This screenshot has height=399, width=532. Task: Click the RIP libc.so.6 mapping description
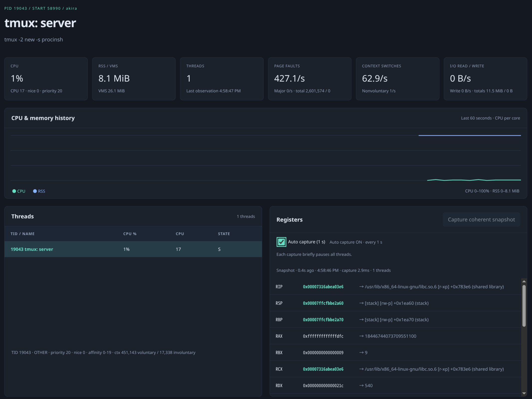[x=431, y=287]
